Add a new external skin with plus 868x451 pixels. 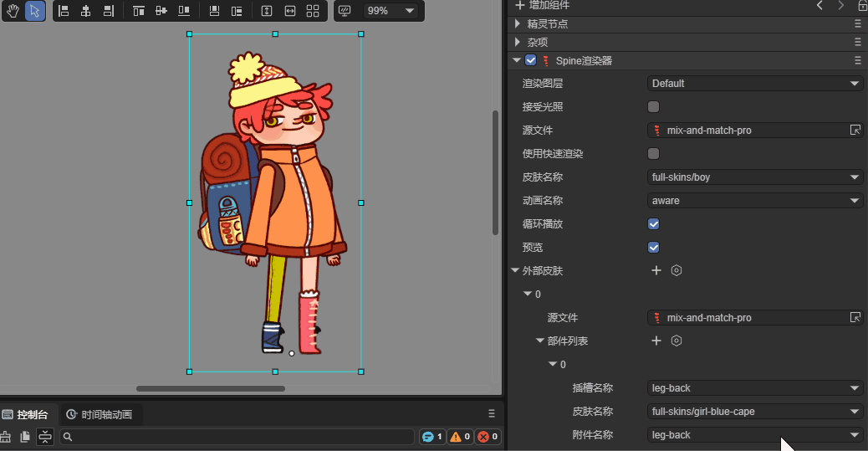point(656,270)
